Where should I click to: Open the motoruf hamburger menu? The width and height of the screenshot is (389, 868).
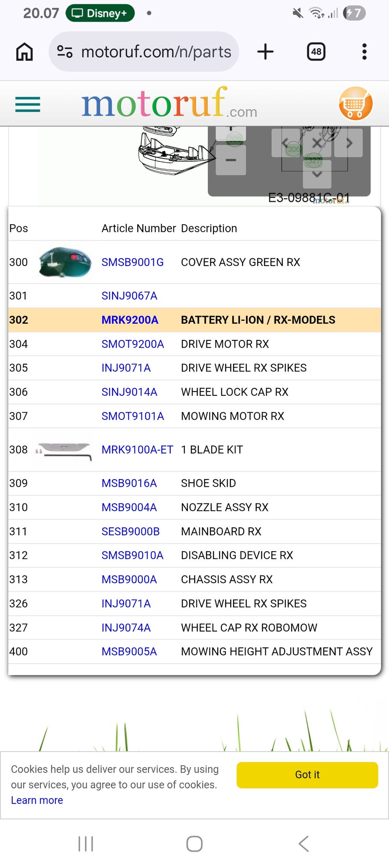28,104
